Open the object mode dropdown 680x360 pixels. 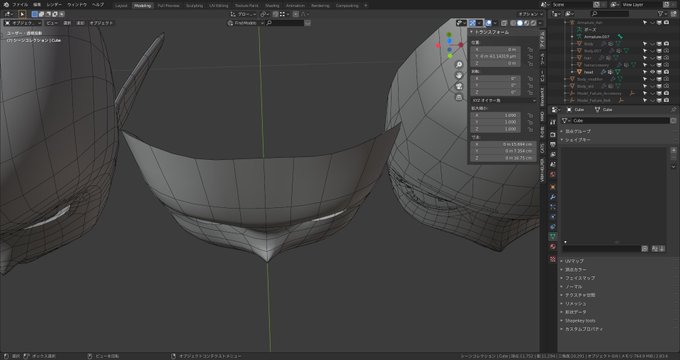click(23, 23)
